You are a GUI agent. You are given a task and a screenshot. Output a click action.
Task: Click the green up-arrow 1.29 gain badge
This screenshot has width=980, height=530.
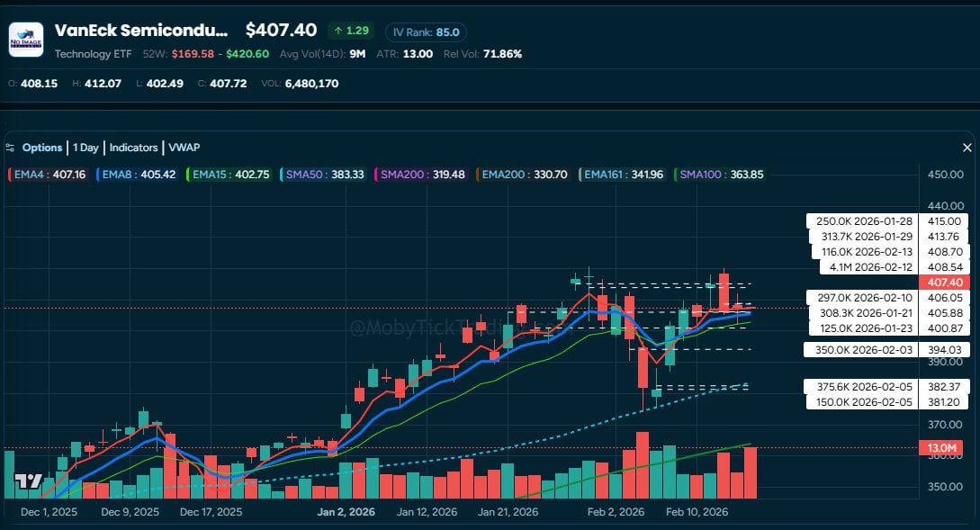(x=353, y=30)
